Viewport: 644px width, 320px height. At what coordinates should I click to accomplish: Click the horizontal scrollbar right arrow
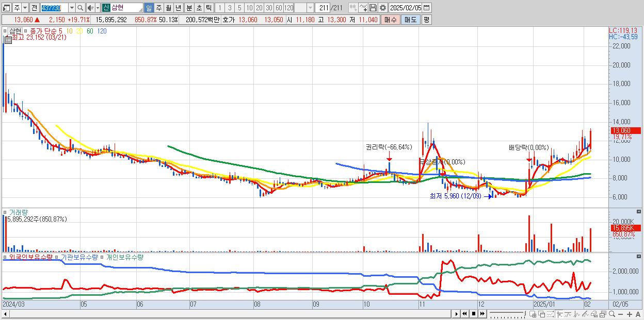(x=456, y=313)
